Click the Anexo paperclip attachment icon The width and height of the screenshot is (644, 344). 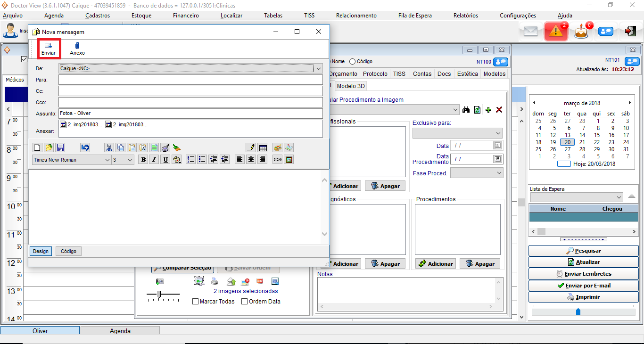pos(77,46)
